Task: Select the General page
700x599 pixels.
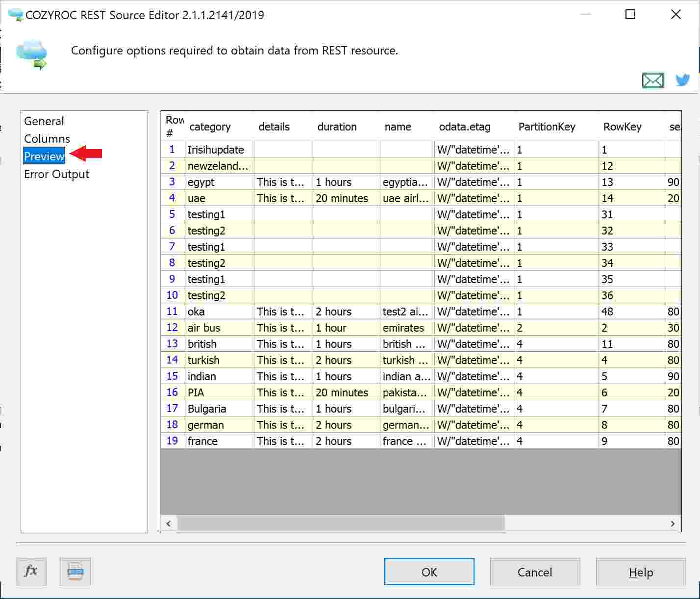Action: pyautogui.click(x=44, y=121)
